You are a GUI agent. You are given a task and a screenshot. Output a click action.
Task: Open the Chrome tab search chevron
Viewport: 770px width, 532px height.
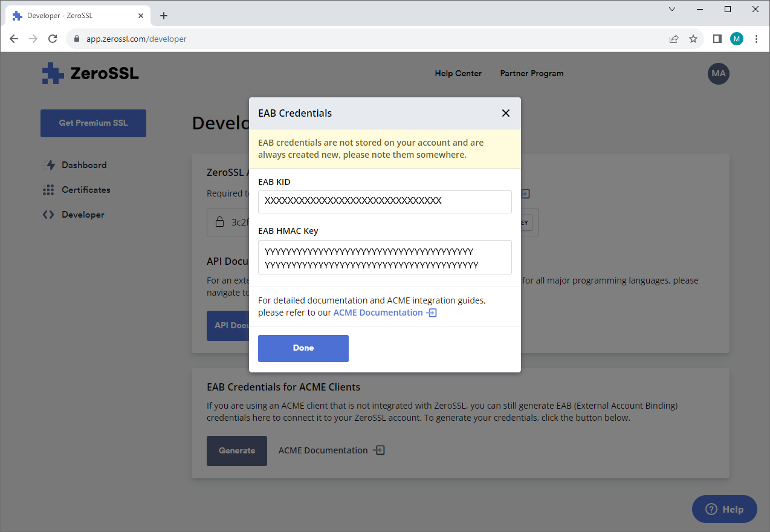672,9
